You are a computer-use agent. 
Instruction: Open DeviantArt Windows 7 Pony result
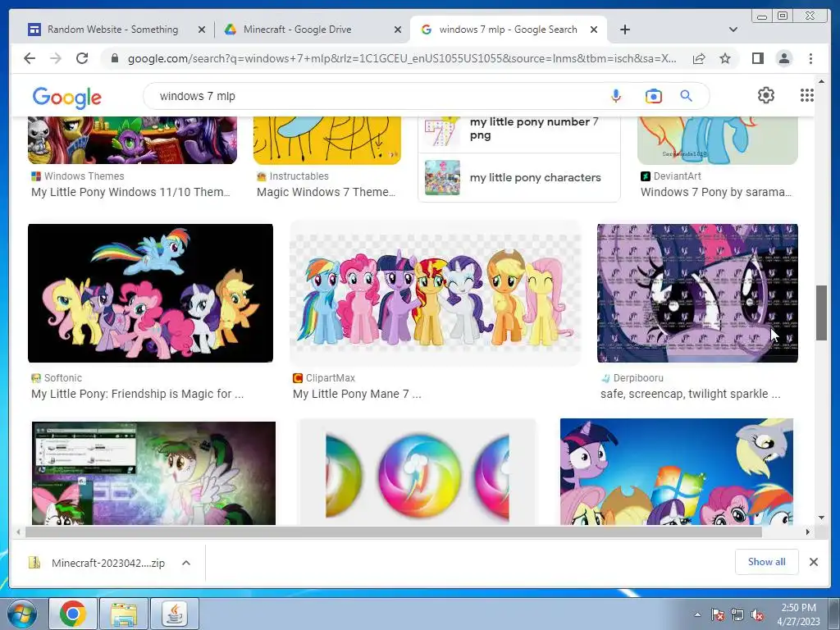click(x=715, y=192)
